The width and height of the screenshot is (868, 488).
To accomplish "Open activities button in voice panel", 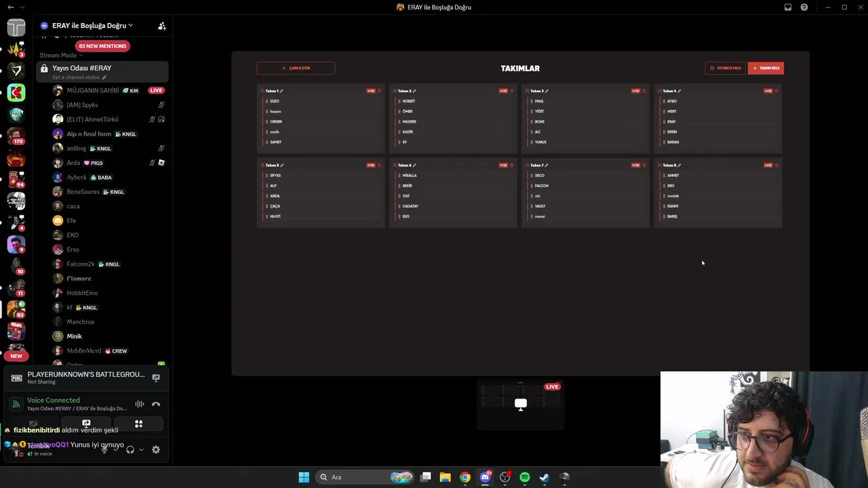I will tap(138, 424).
